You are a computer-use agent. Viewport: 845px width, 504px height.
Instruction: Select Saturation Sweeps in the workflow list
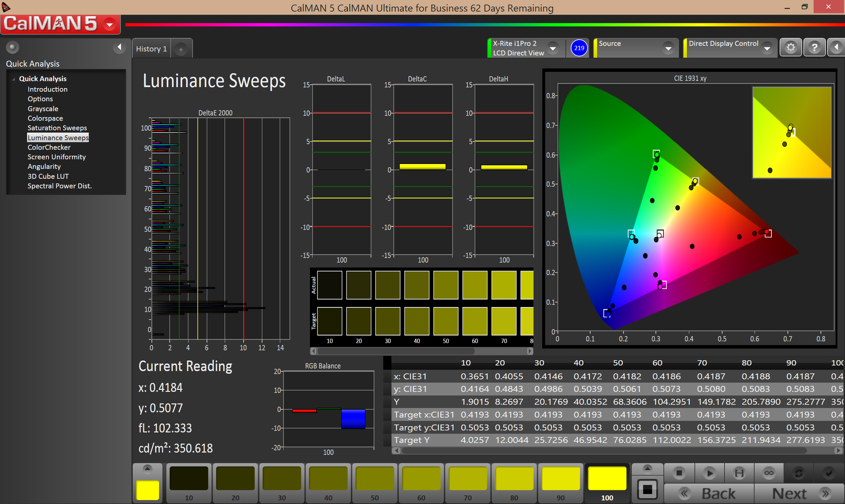tap(57, 128)
